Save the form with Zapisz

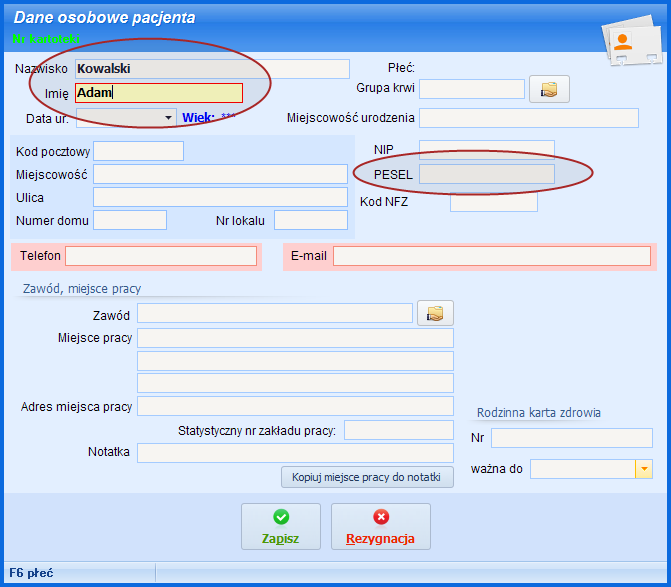coord(281,526)
